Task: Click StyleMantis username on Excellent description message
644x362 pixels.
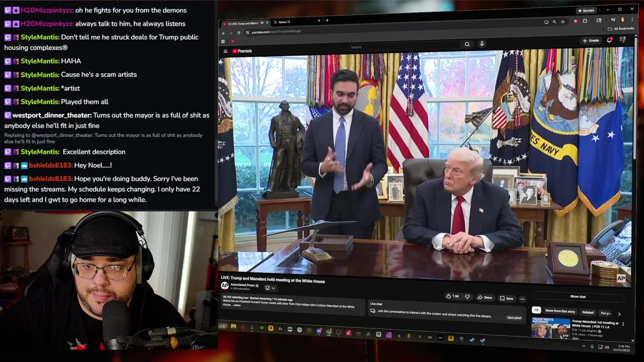Action: pyautogui.click(x=40, y=152)
